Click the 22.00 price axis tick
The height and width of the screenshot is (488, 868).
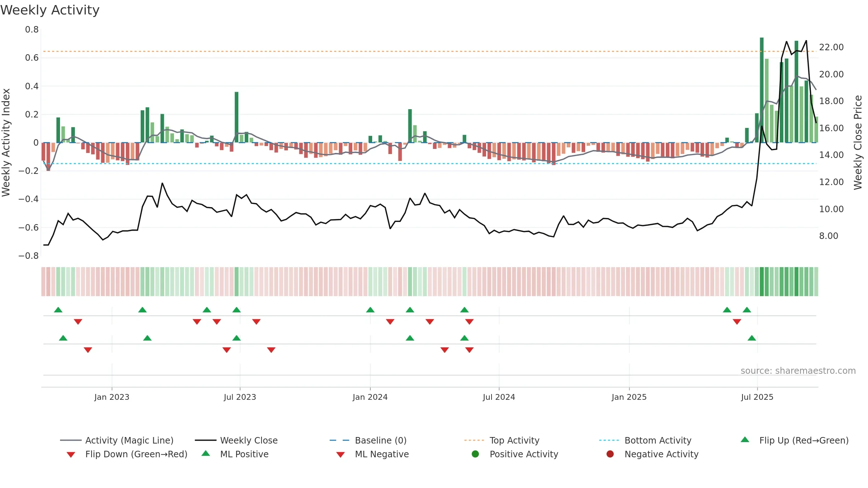831,47
